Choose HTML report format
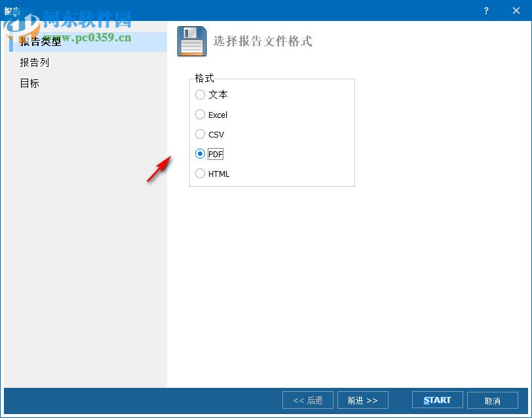Image resolution: width=532 pixels, height=418 pixels. (x=200, y=174)
